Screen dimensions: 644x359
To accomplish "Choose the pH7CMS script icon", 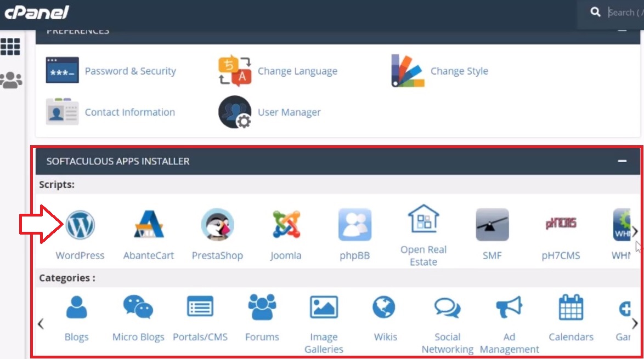I will [x=561, y=224].
